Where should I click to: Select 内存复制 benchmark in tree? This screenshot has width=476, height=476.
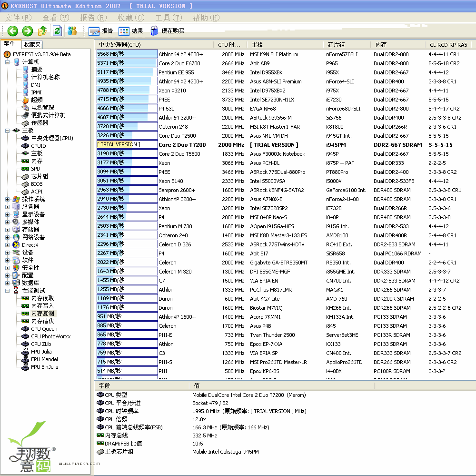[43, 314]
